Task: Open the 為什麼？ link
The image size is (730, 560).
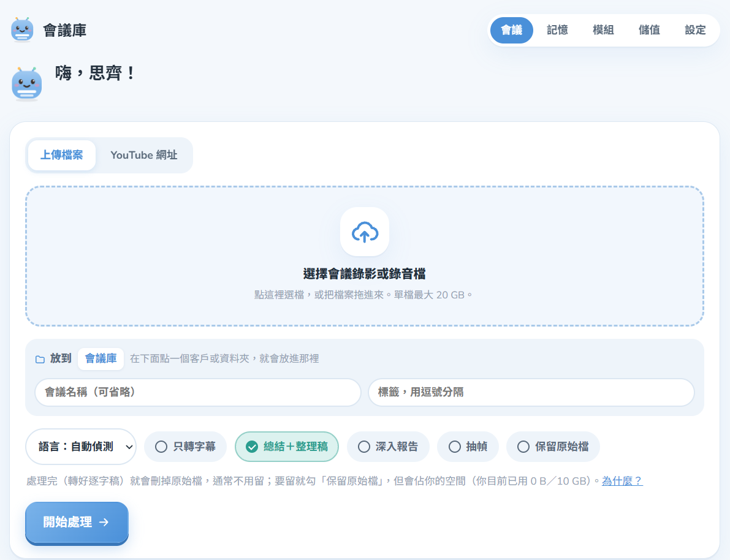Action: [622, 481]
